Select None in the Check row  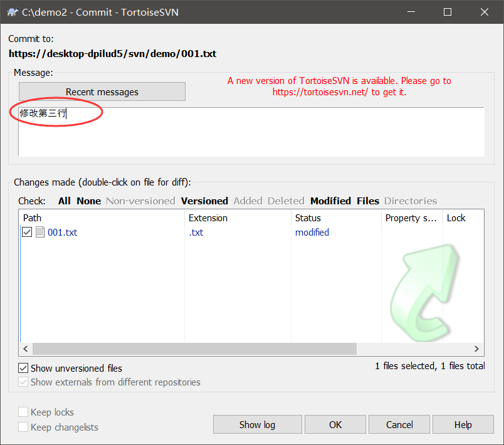click(89, 201)
